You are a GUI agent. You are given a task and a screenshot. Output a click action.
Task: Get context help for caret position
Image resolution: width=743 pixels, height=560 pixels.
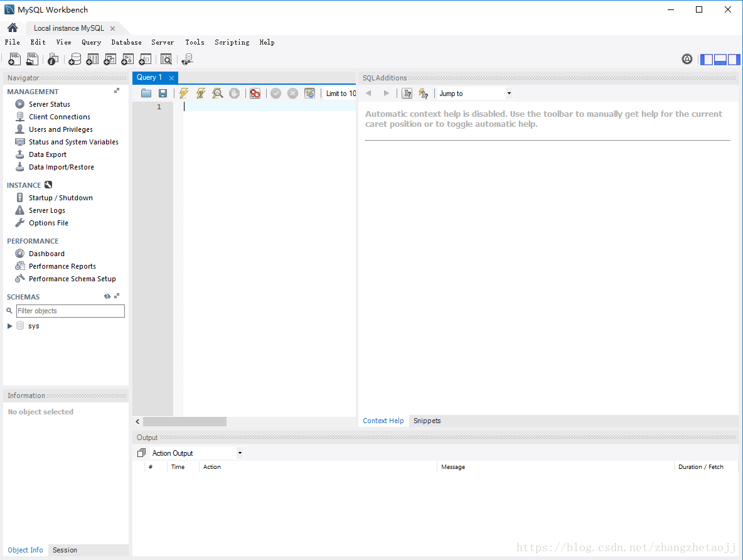click(x=407, y=94)
